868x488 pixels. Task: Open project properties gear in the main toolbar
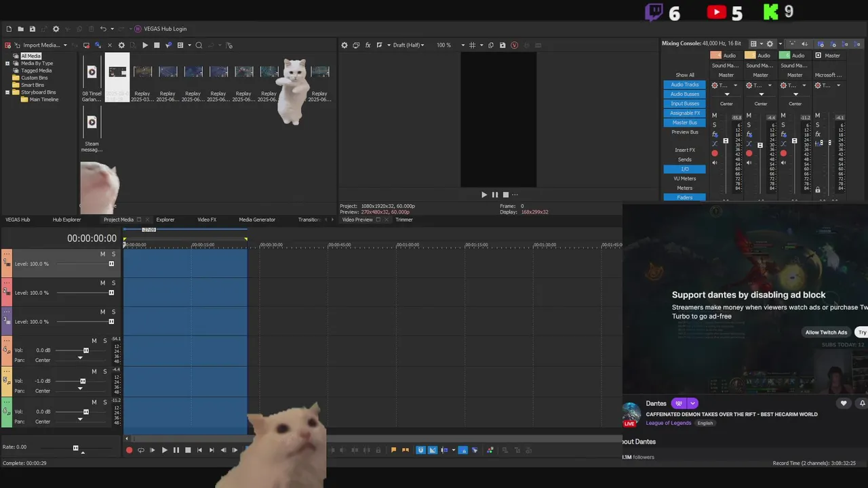[x=56, y=29]
